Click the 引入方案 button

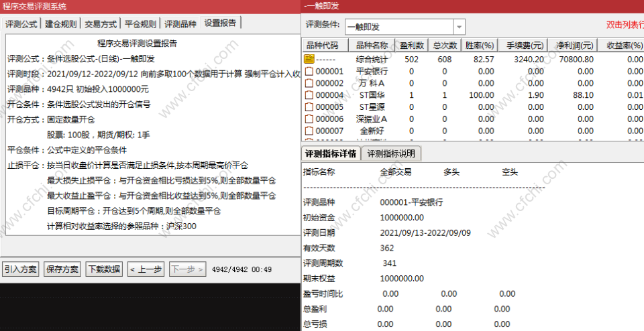tap(21, 269)
